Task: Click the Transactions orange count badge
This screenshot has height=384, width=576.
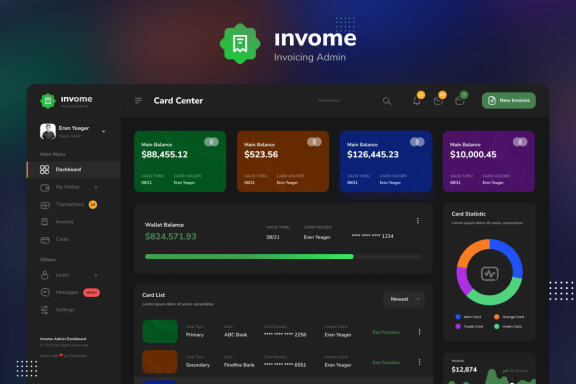Action: click(93, 205)
